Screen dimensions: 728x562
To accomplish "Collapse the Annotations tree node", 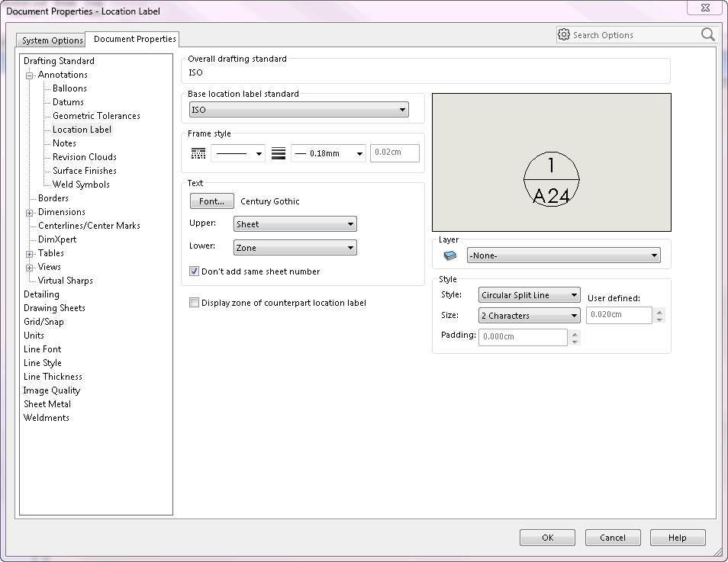I will (x=29, y=75).
